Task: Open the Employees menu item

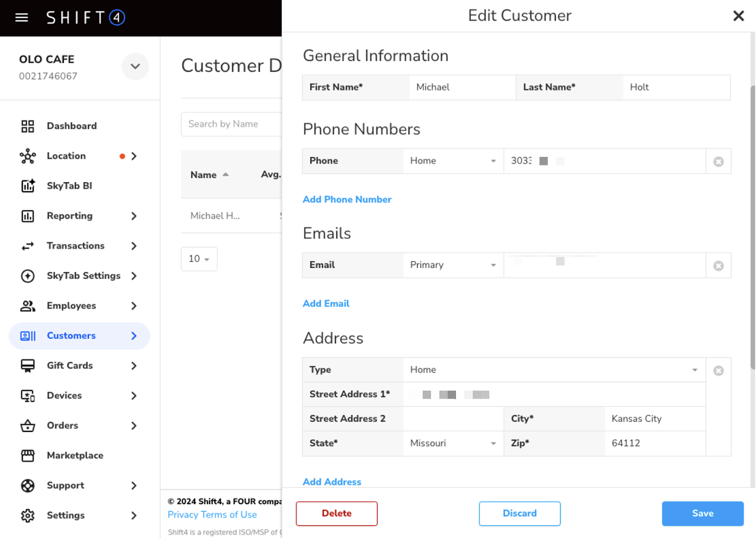Action: pos(71,306)
